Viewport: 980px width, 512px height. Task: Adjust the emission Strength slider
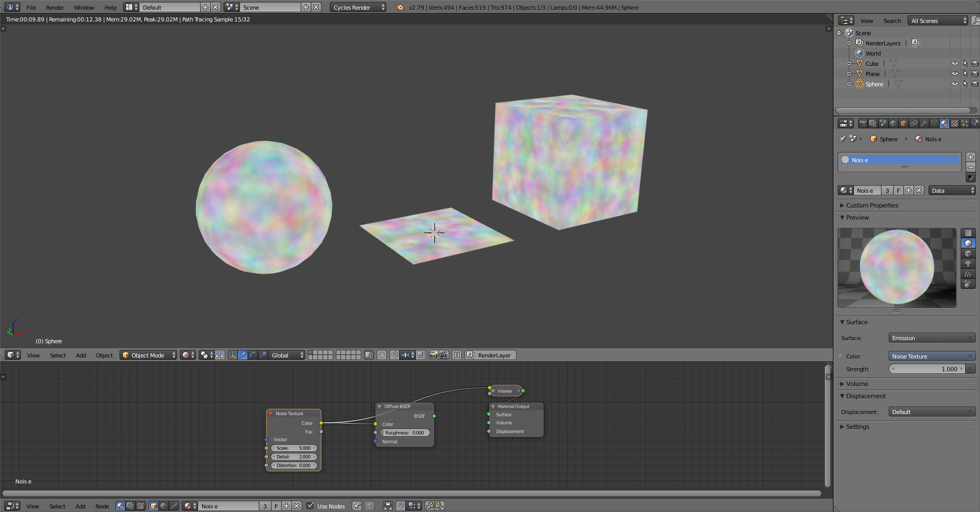[x=926, y=369]
